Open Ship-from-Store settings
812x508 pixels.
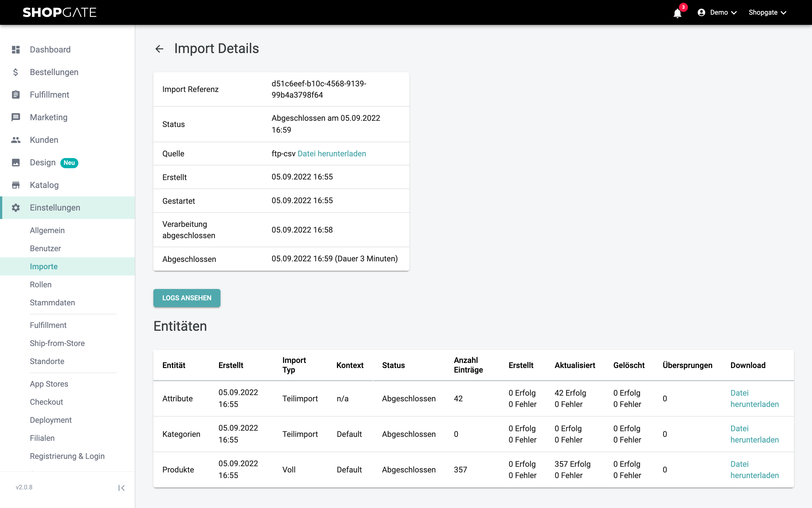(58, 343)
